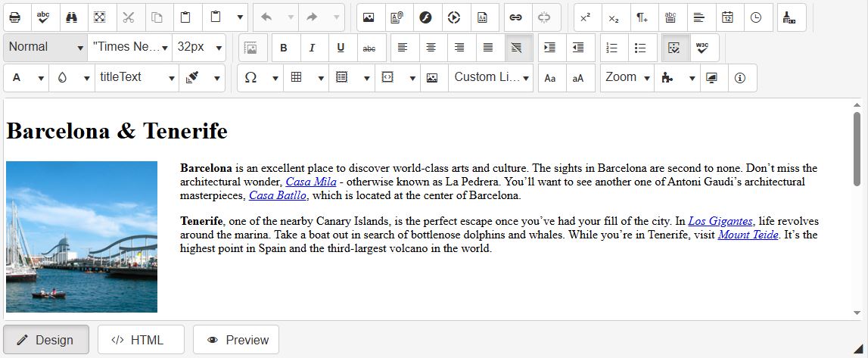Image resolution: width=868 pixels, height=358 pixels.
Task: Click the Insert Table grid icon
Action: pyautogui.click(x=296, y=78)
